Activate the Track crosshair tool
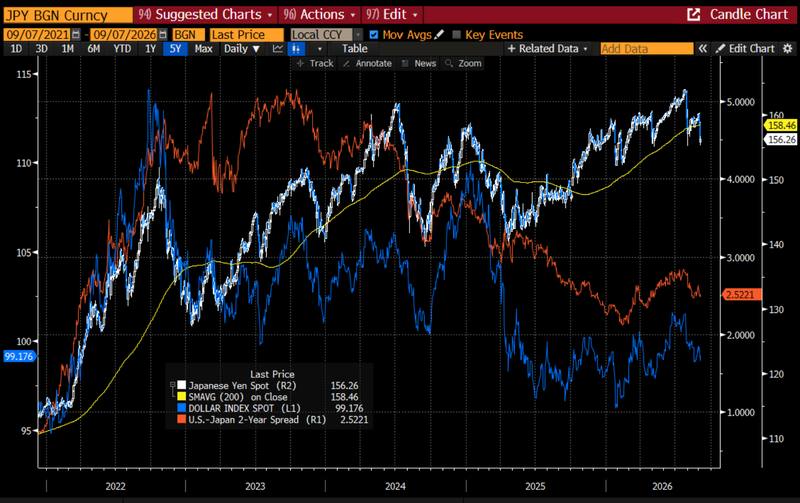The image size is (800, 503). pos(315,63)
